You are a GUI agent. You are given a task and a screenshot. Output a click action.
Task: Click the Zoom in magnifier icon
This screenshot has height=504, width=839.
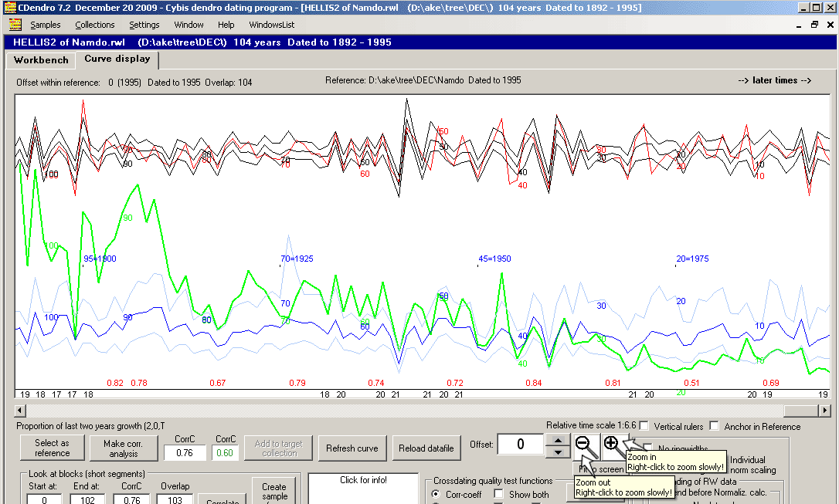click(x=613, y=446)
